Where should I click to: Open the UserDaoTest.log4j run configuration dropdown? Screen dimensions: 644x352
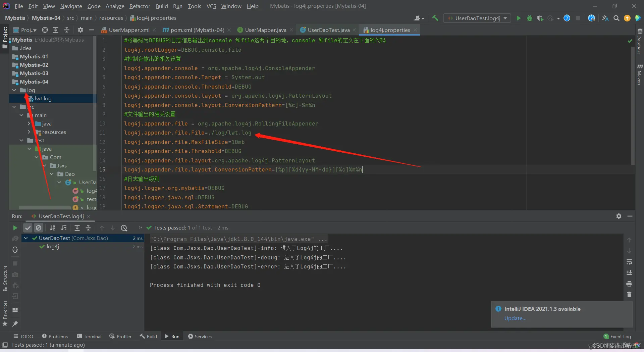pos(477,18)
